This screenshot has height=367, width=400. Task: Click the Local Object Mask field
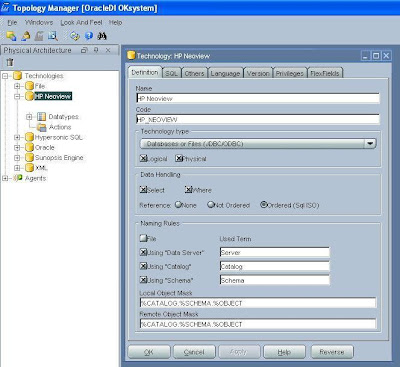click(258, 303)
